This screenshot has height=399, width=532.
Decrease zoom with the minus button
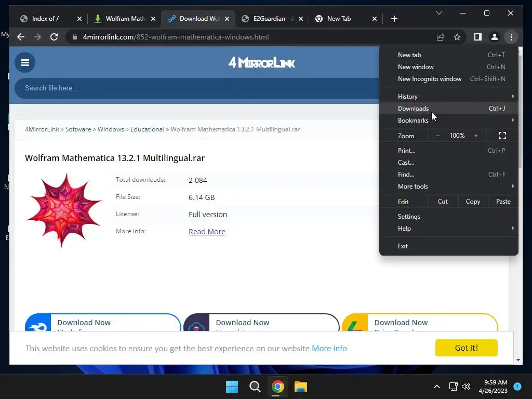[x=437, y=136]
